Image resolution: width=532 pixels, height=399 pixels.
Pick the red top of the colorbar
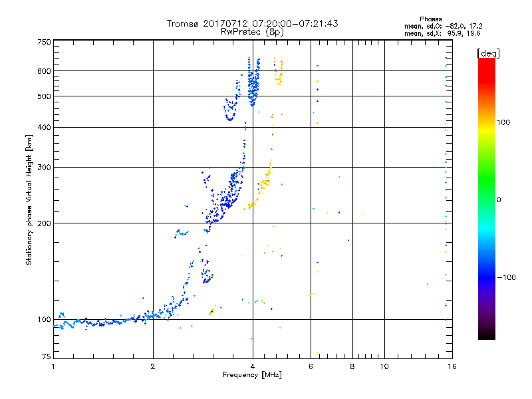pyautogui.click(x=487, y=61)
